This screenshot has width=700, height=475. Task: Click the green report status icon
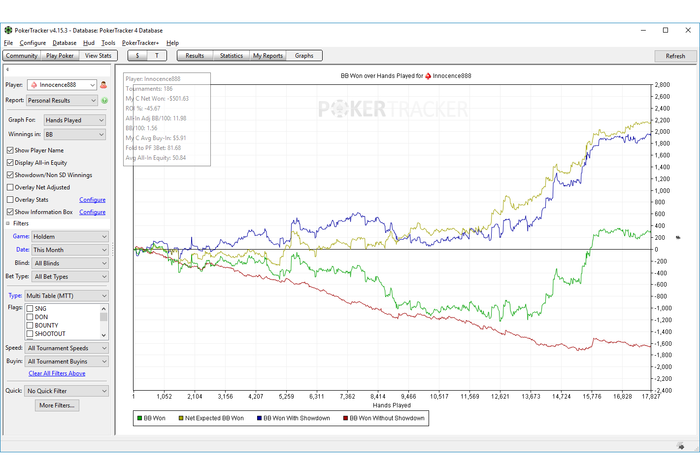(104, 100)
